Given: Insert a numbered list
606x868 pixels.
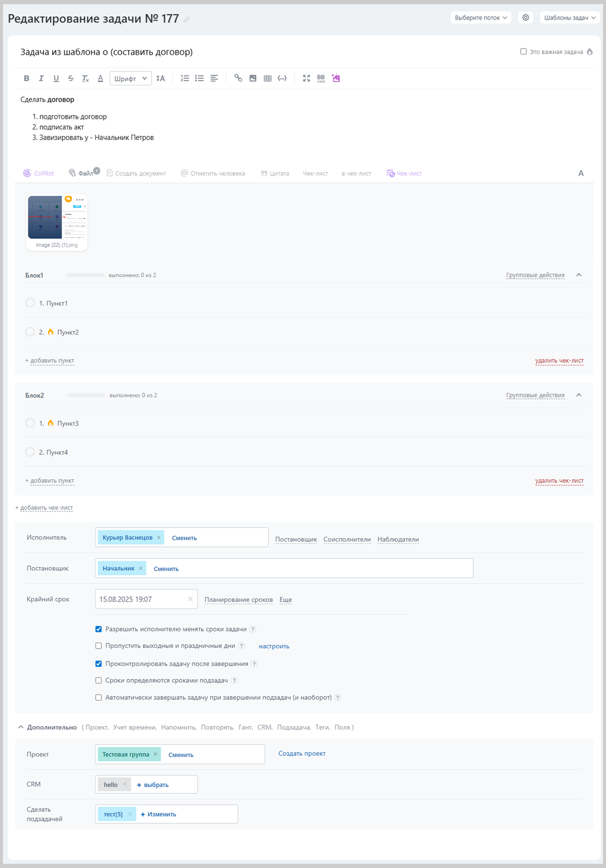Looking at the screenshot, I should [x=184, y=78].
